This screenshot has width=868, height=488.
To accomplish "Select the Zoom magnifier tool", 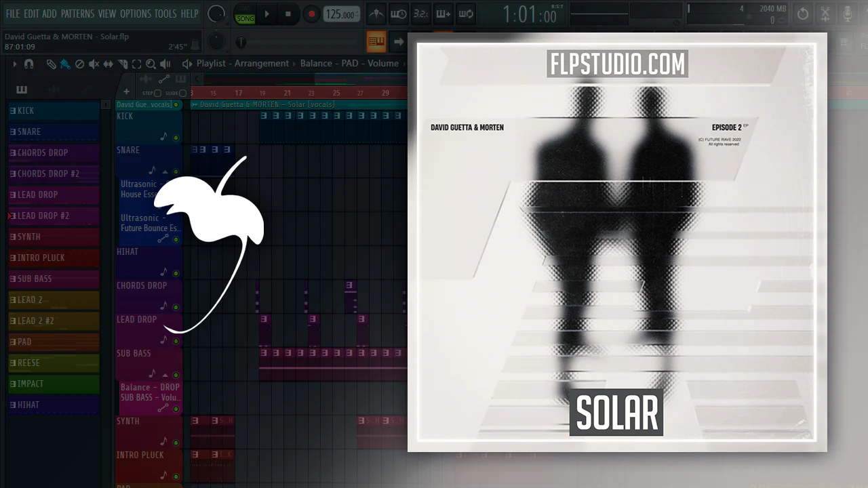I will 151,64.
